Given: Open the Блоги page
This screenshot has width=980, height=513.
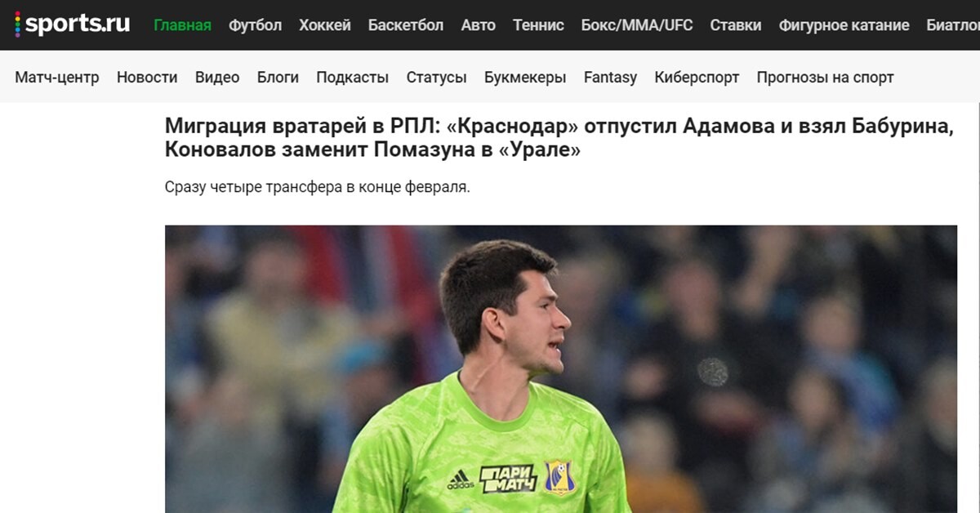Looking at the screenshot, I should [x=278, y=78].
